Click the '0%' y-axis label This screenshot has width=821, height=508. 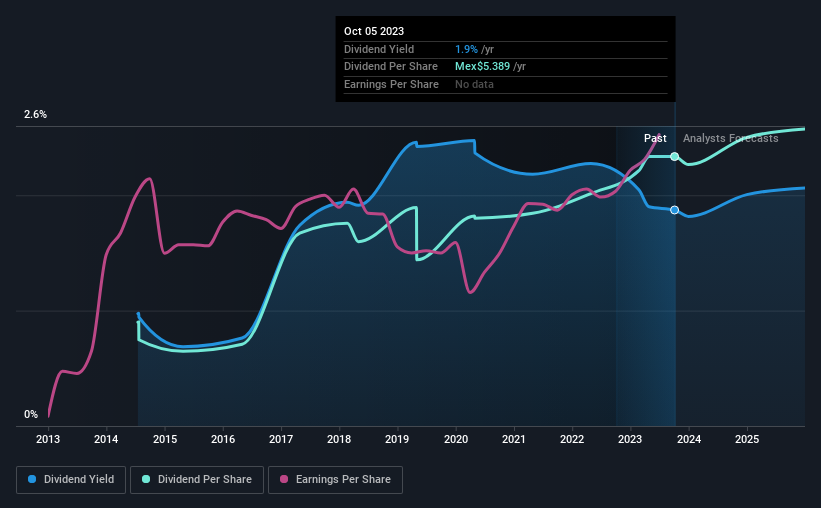[x=31, y=414]
